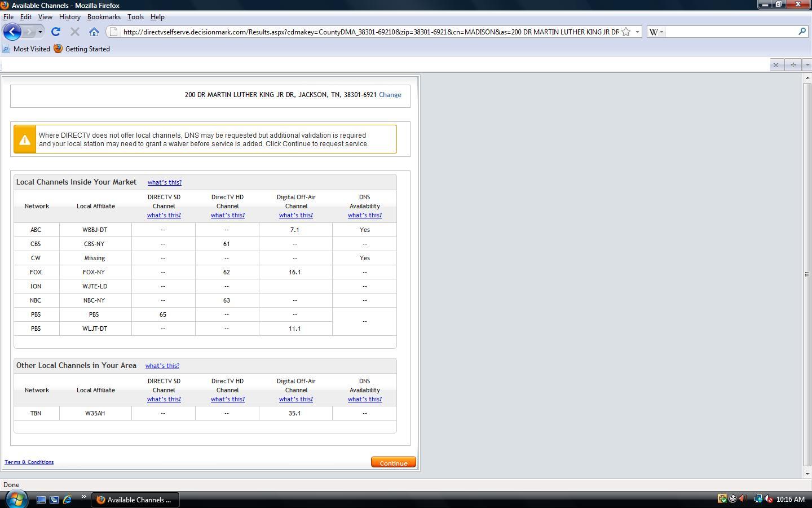Click what's this under DNS Availability, Other Local table
Viewport: 812px width, 508px height.
tap(365, 399)
